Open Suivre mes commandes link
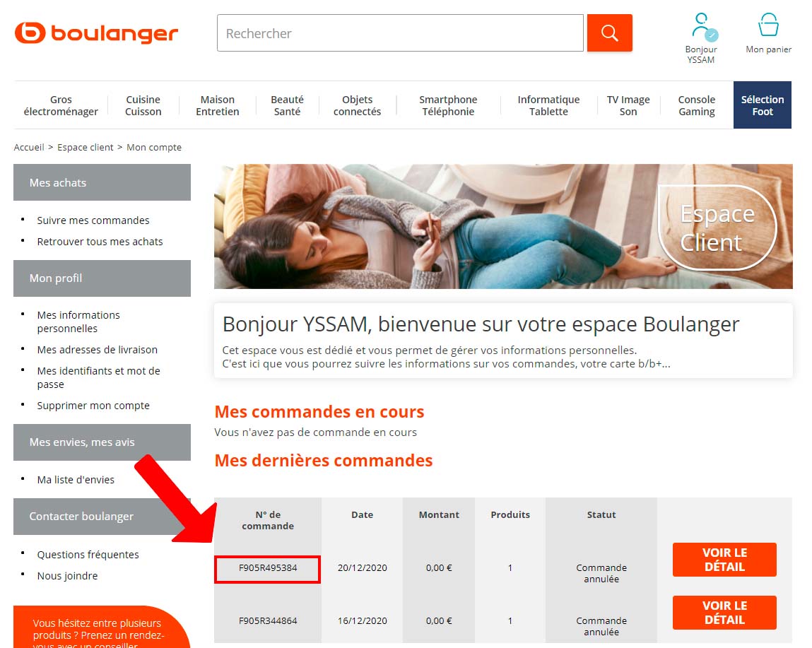This screenshot has height=648, width=812. click(x=93, y=220)
